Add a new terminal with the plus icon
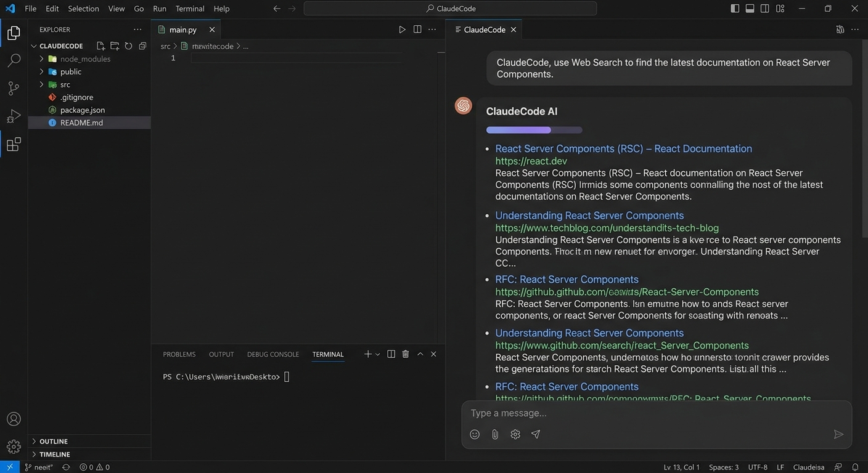This screenshot has width=868, height=473. pyautogui.click(x=368, y=354)
